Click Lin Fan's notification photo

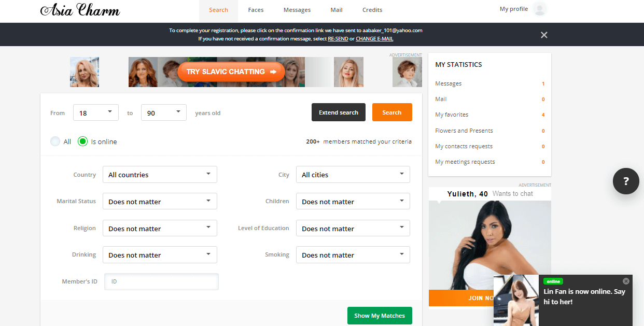516,301
